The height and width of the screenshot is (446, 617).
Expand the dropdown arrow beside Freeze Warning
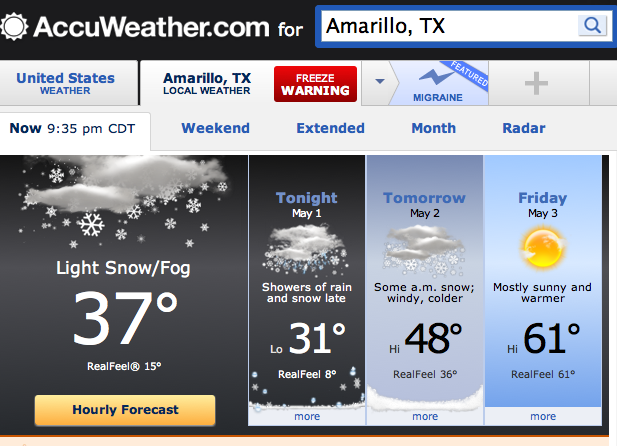pos(379,81)
